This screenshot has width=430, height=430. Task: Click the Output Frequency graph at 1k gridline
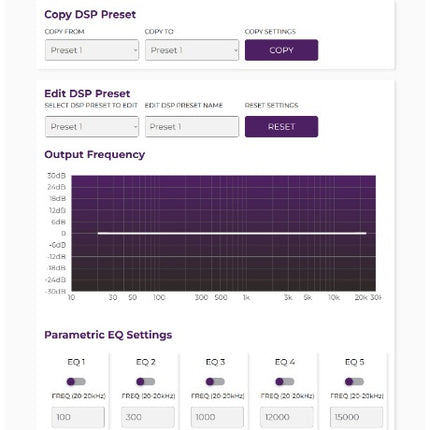coord(246,233)
